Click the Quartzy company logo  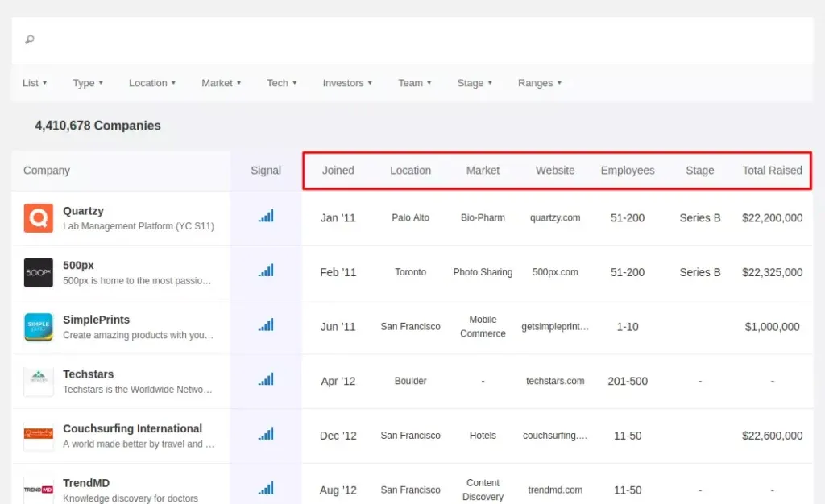tap(38, 217)
